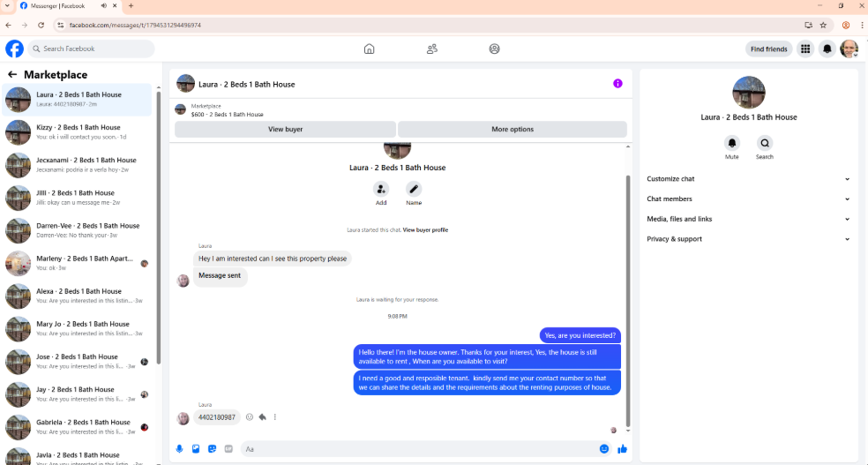Image resolution: width=868 pixels, height=465 pixels.
Task: Open the notifications bell in header
Action: [827, 49]
